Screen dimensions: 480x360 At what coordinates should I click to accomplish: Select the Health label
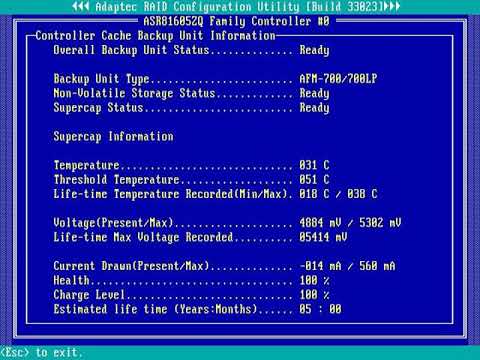point(71,280)
